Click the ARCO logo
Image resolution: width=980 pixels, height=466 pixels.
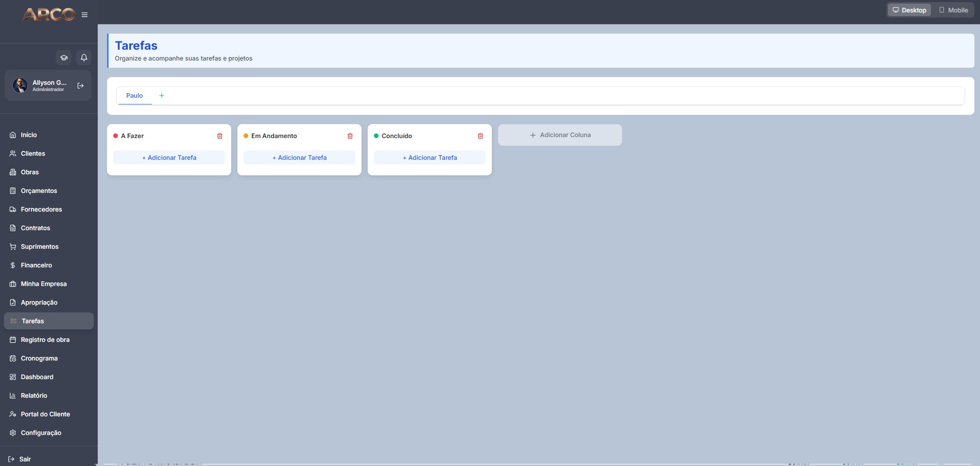point(49,14)
